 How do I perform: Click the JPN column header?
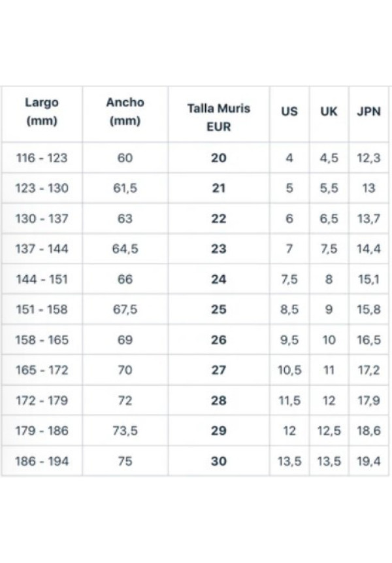[x=369, y=111]
